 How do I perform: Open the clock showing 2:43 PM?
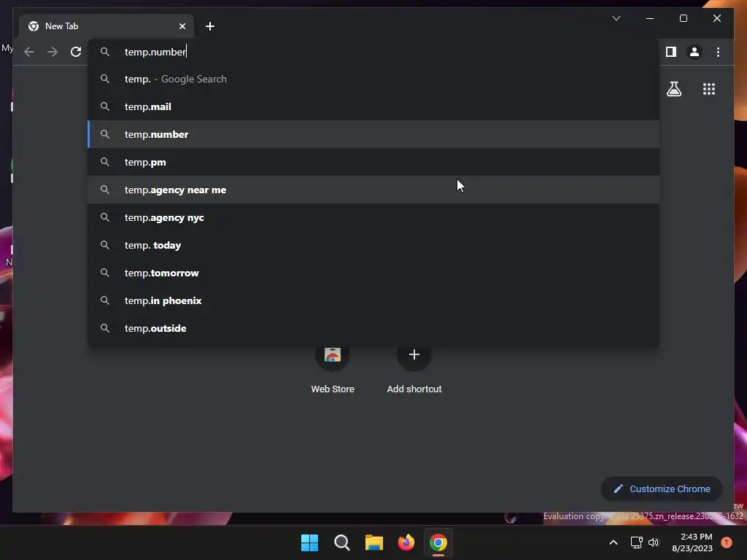click(692, 542)
